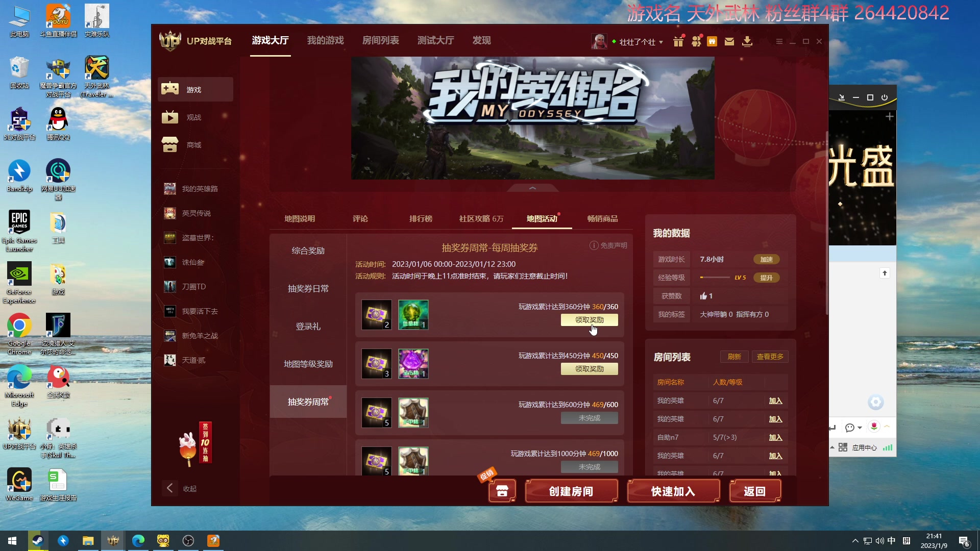Open File Explorer from the taskbar
Viewport: 980px width, 551px height.
coord(88,540)
